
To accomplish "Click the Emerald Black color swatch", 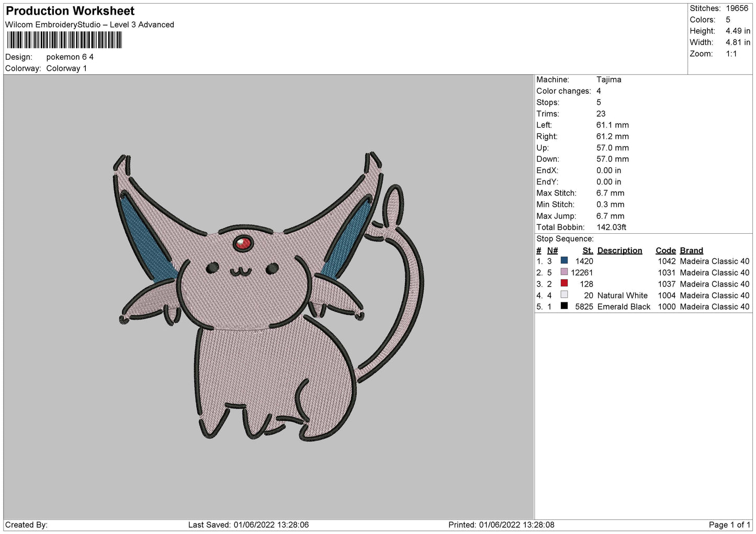I will pyautogui.click(x=564, y=306).
